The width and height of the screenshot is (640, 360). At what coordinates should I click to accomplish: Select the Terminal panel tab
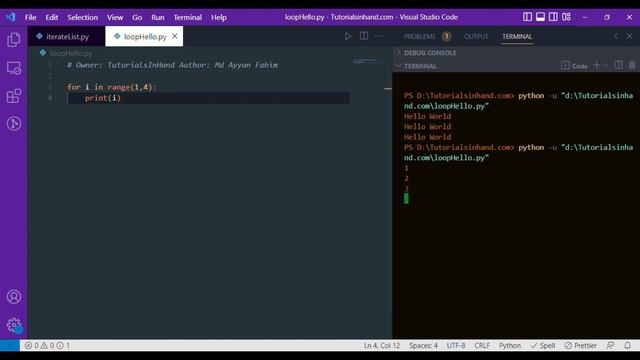click(x=517, y=36)
